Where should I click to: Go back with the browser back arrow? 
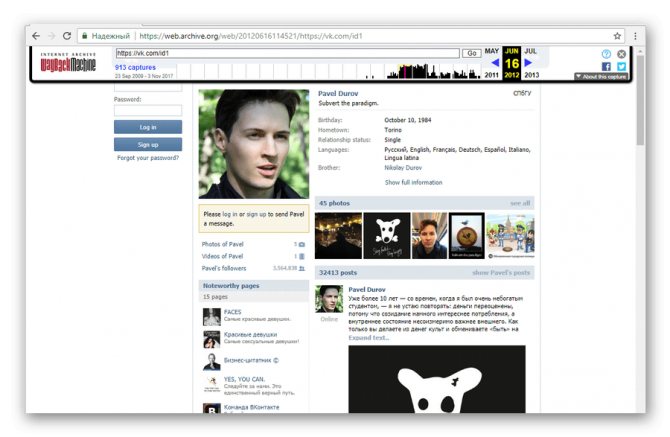point(36,36)
